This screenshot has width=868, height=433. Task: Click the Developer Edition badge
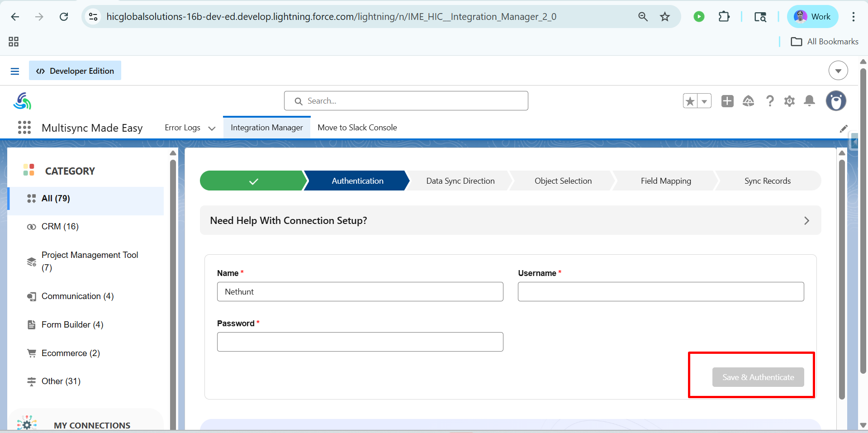(x=75, y=71)
